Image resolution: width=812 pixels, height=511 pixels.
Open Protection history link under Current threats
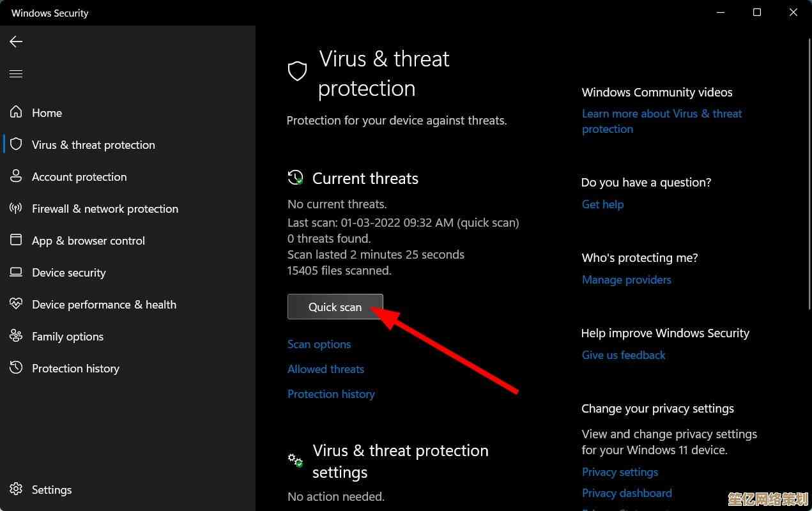(x=331, y=394)
